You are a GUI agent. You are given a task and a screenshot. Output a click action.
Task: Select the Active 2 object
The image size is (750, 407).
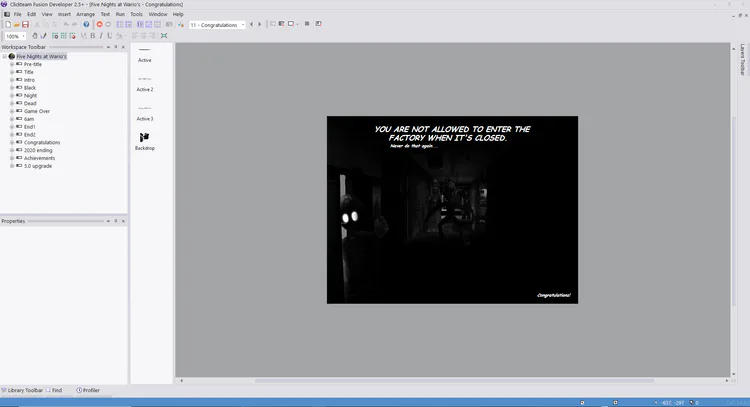pos(145,85)
